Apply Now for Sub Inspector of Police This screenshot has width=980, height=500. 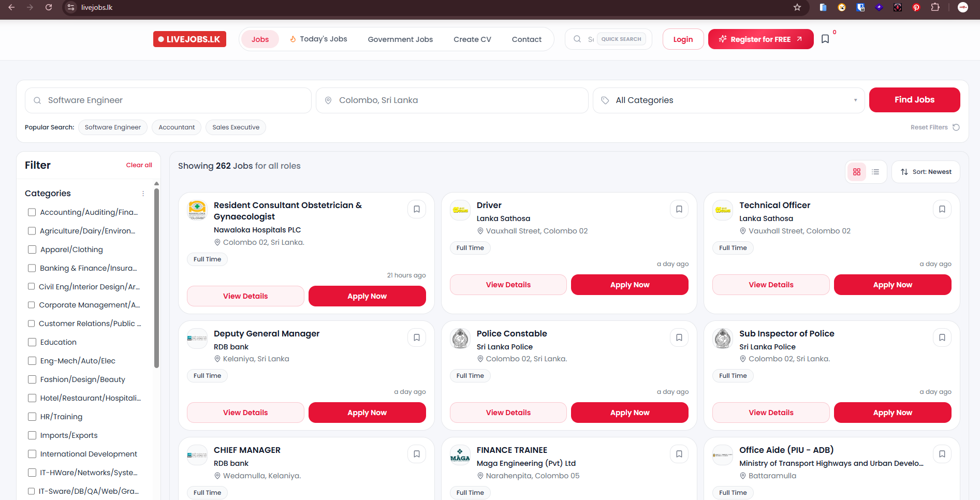pyautogui.click(x=893, y=413)
